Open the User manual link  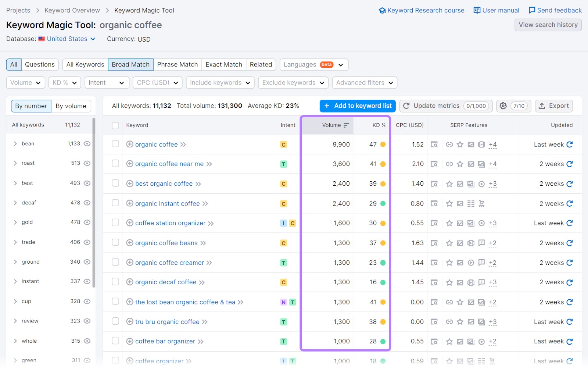pyautogui.click(x=496, y=10)
